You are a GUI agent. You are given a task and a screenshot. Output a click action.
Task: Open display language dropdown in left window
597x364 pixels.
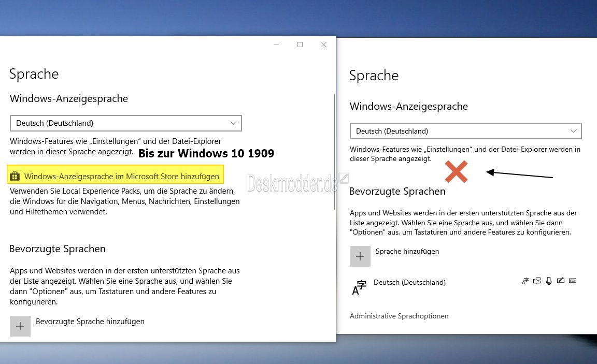pos(125,123)
